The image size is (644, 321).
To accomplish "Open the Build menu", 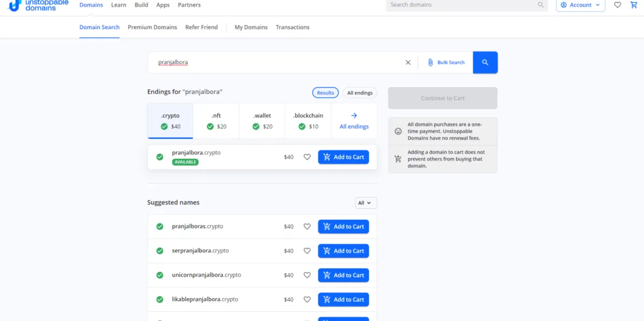I will tap(142, 5).
